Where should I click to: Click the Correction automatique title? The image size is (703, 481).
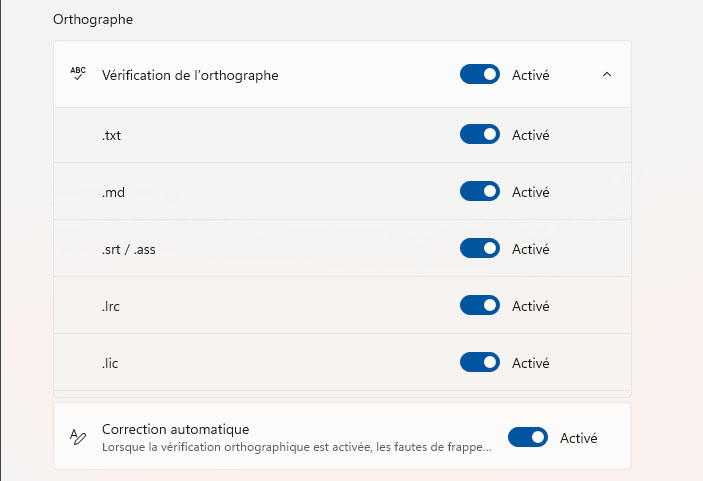pyautogui.click(x=176, y=429)
